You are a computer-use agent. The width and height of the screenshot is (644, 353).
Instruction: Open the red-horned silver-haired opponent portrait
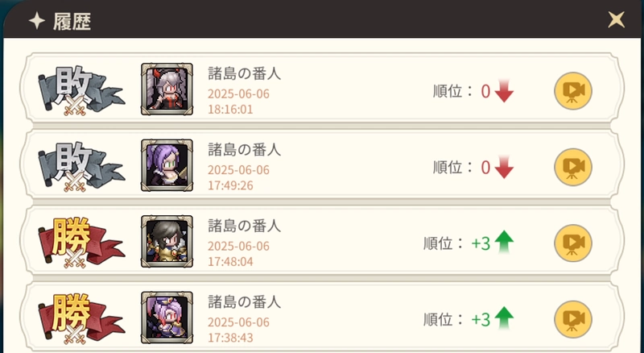(x=167, y=89)
